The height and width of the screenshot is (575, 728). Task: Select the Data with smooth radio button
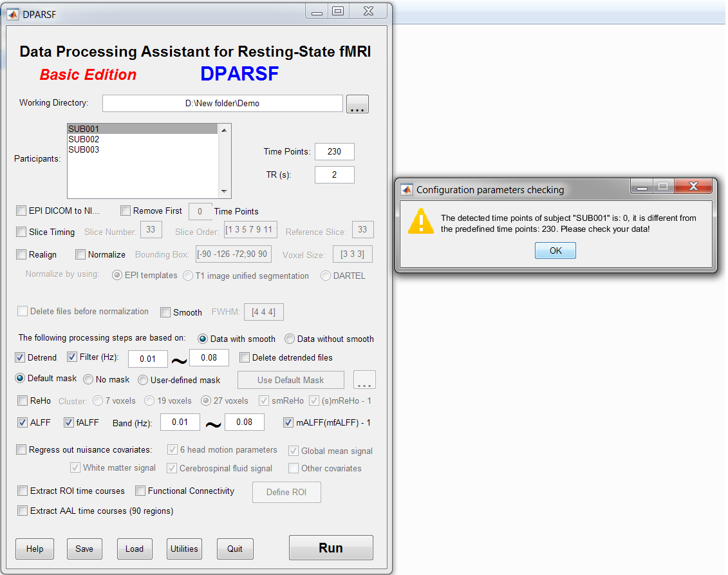pyautogui.click(x=202, y=339)
